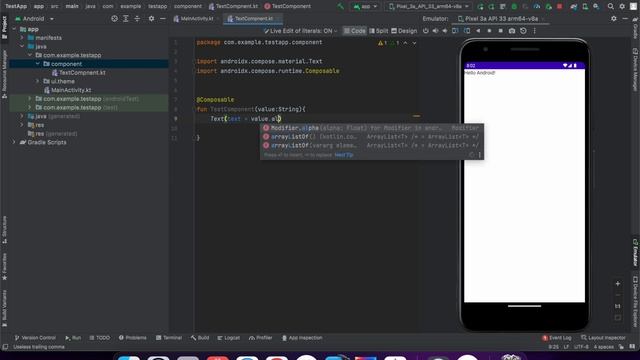Open the Run tool window
Screen dimensions: 640x360
[x=73, y=338]
